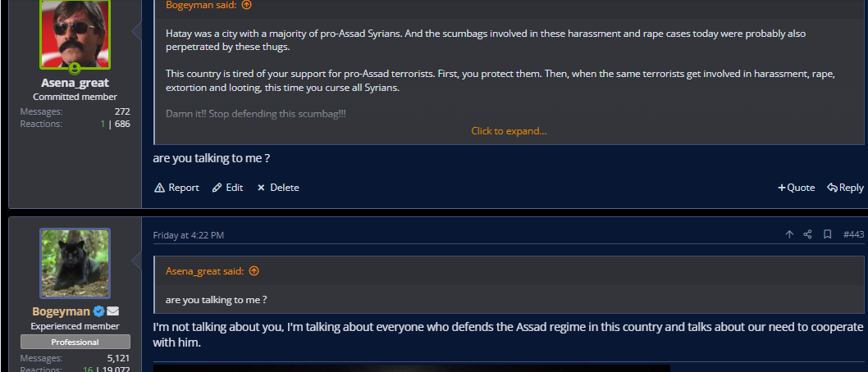Click Asena_great's avatar picture
This screenshot has width=868, height=372.
75,33
